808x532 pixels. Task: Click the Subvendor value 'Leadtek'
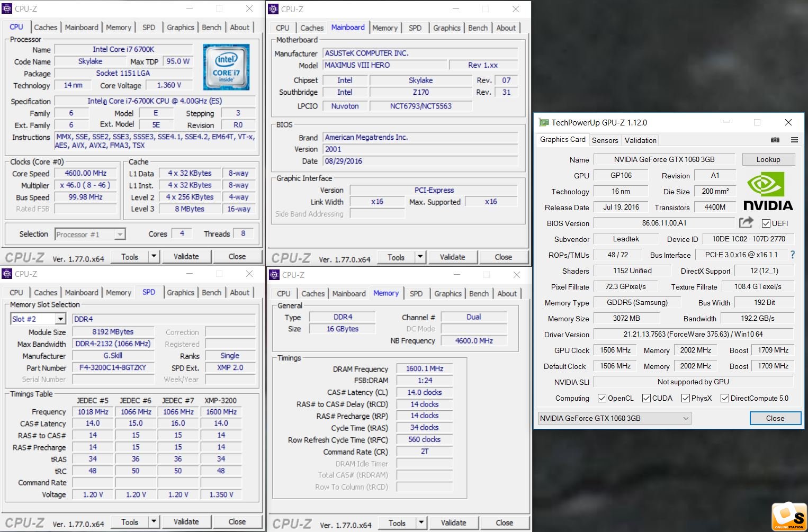tap(626, 239)
